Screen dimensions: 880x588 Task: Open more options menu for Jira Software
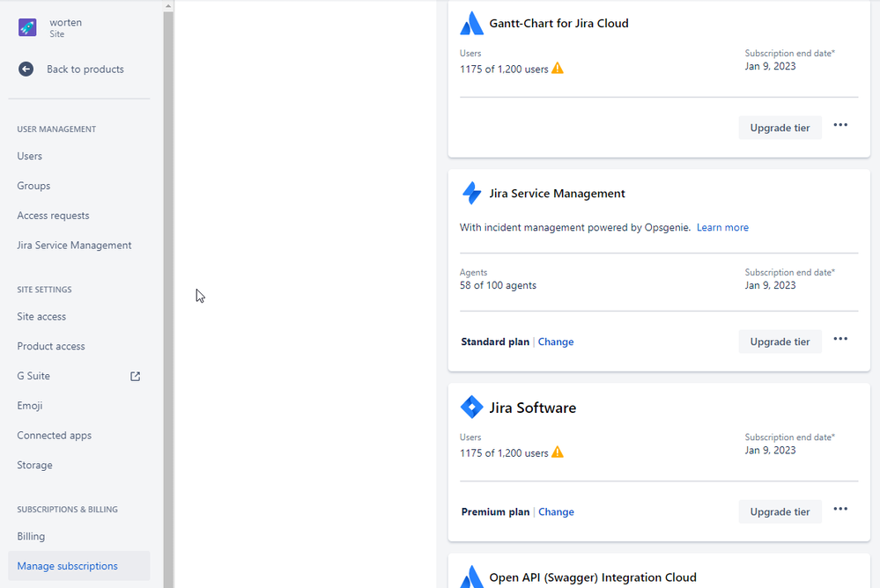[x=840, y=509]
